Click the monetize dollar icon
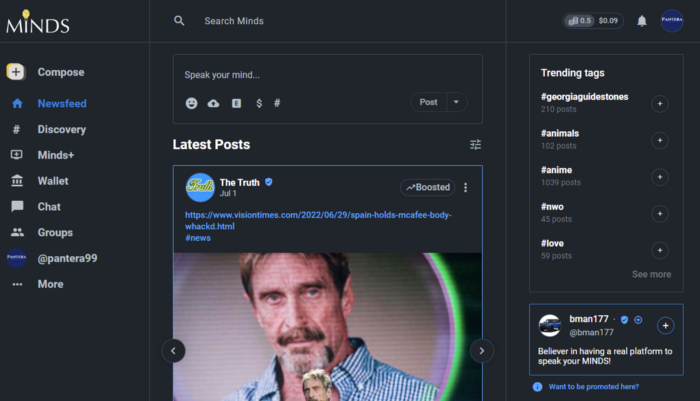Screen dimensions: 700x401 tap(259, 103)
